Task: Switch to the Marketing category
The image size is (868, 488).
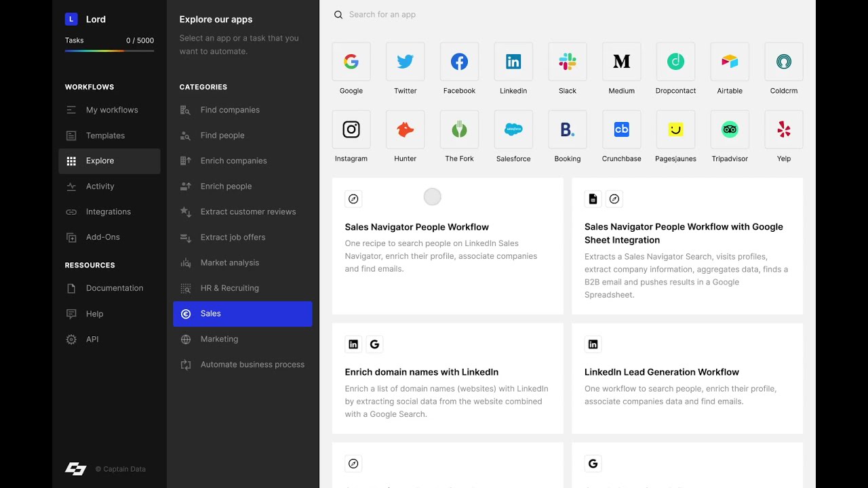Action: point(243,339)
